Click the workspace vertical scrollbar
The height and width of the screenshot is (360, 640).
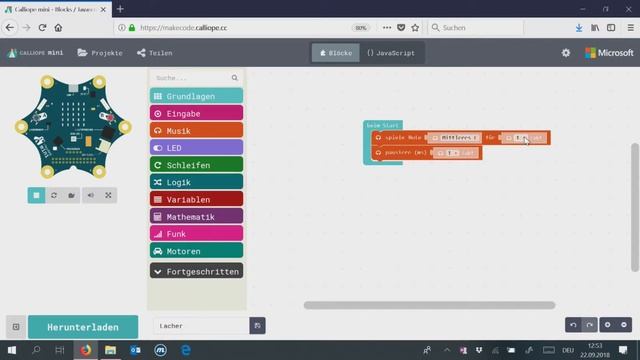635,207
